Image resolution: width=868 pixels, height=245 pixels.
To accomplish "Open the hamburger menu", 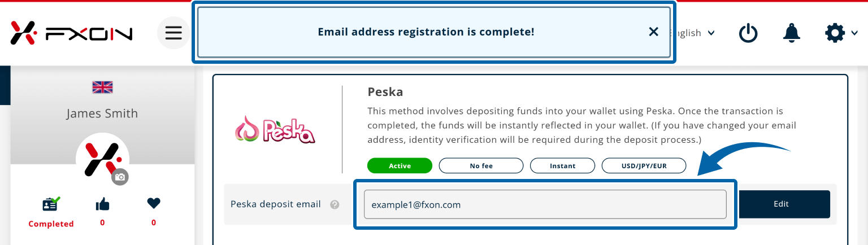I will coord(173,33).
